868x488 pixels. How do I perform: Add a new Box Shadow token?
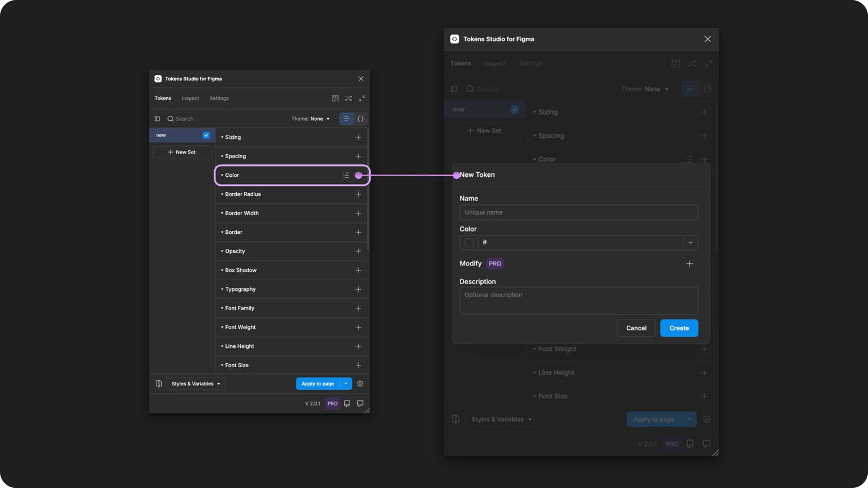click(358, 271)
